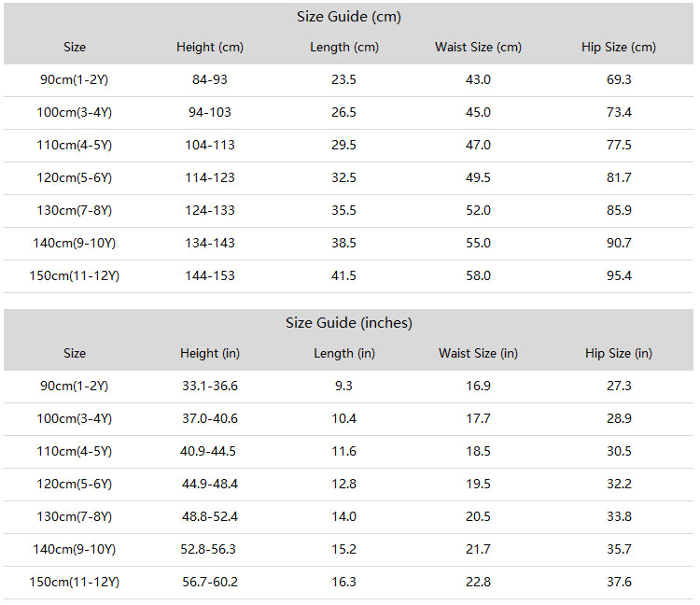Click length value '11.6' in inches table
This screenshot has height=605, width=700.
tap(343, 451)
